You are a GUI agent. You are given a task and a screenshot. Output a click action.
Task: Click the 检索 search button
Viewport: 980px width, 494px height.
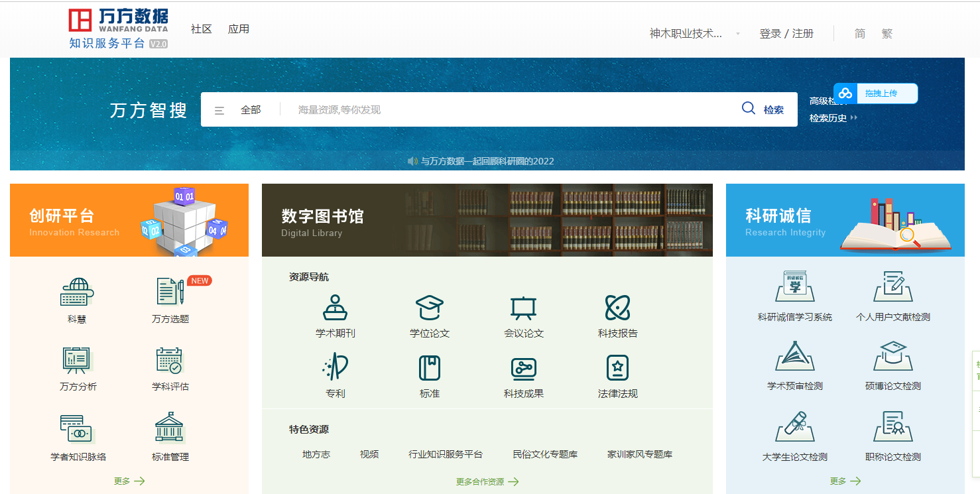pyautogui.click(x=763, y=109)
